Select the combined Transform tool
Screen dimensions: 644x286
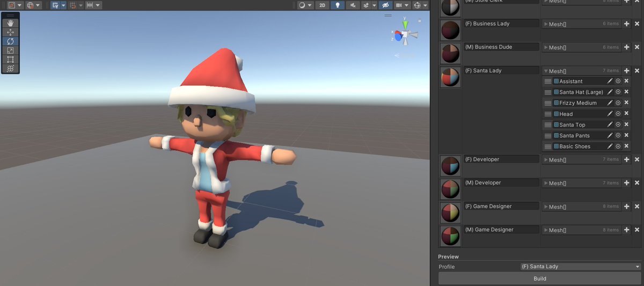point(10,69)
